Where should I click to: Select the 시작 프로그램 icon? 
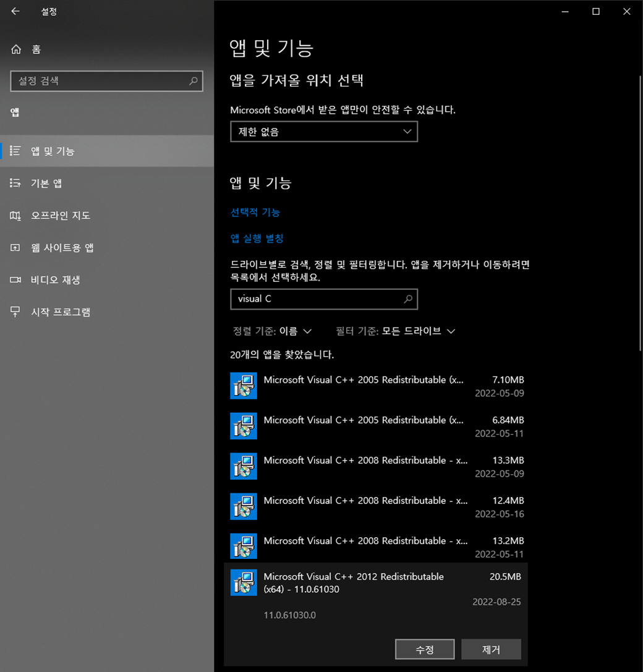coord(15,312)
